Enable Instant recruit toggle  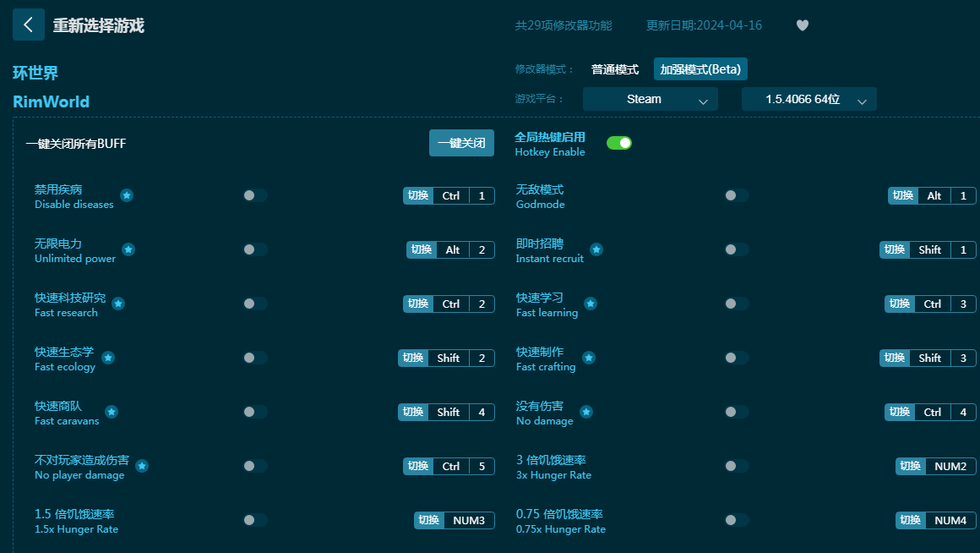[x=736, y=249]
